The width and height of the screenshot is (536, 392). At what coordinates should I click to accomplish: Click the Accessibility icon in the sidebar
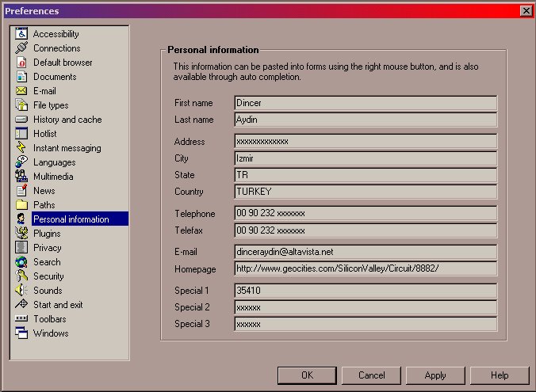[x=21, y=34]
